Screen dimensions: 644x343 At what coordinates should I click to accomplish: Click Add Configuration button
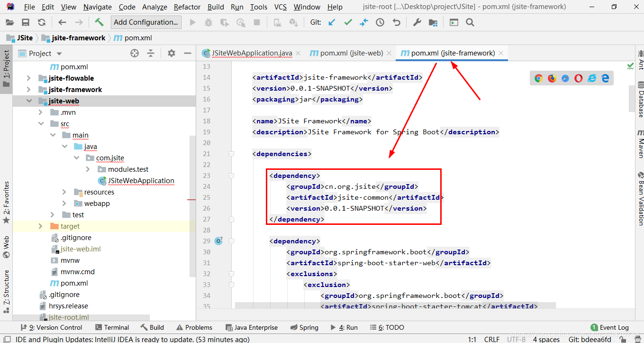[x=146, y=22]
